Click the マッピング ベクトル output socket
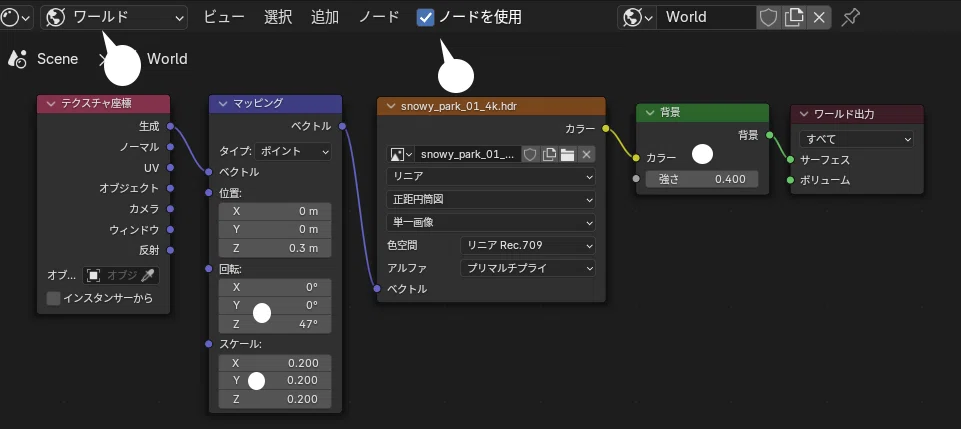Image resolution: width=961 pixels, height=429 pixels. 342,126
